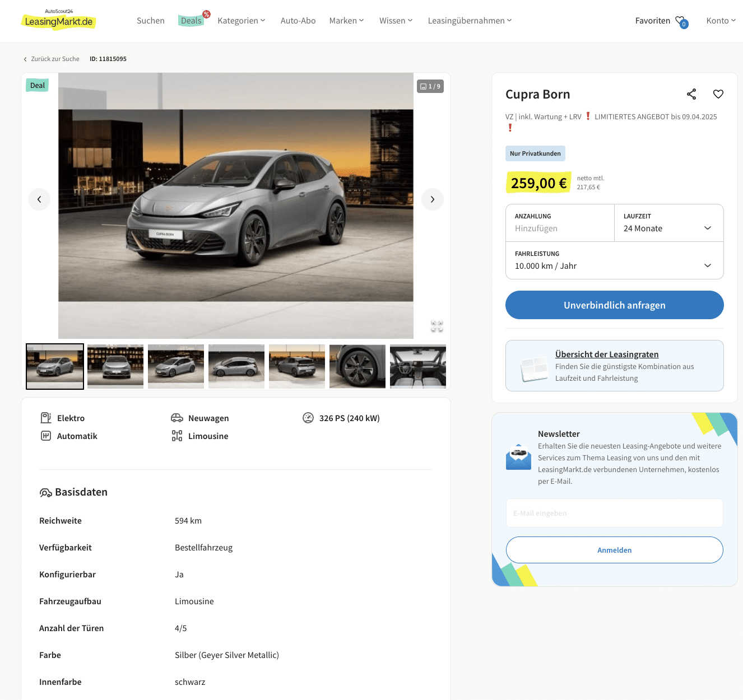Click the LeasingMarkt.de logo
743x700 pixels.
59,20
